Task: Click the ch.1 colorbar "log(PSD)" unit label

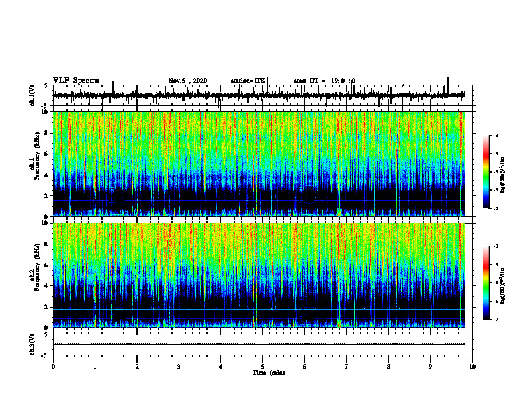Action: [x=503, y=175]
